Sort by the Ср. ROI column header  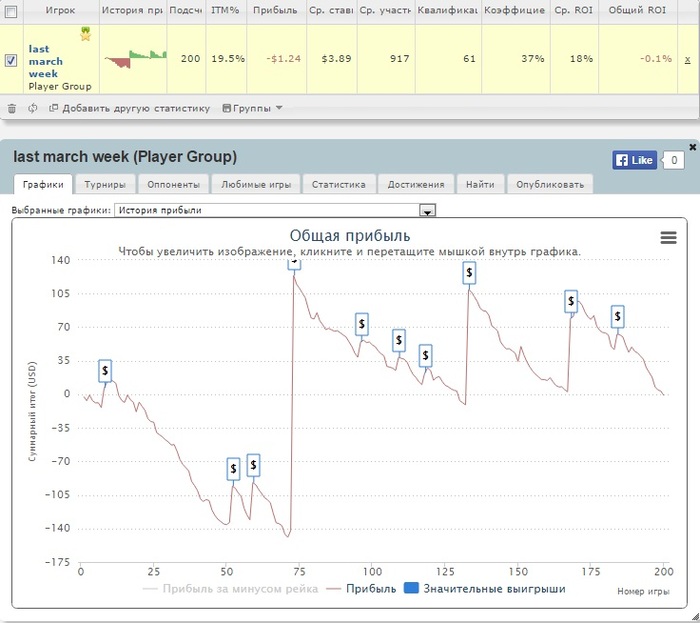[574, 10]
